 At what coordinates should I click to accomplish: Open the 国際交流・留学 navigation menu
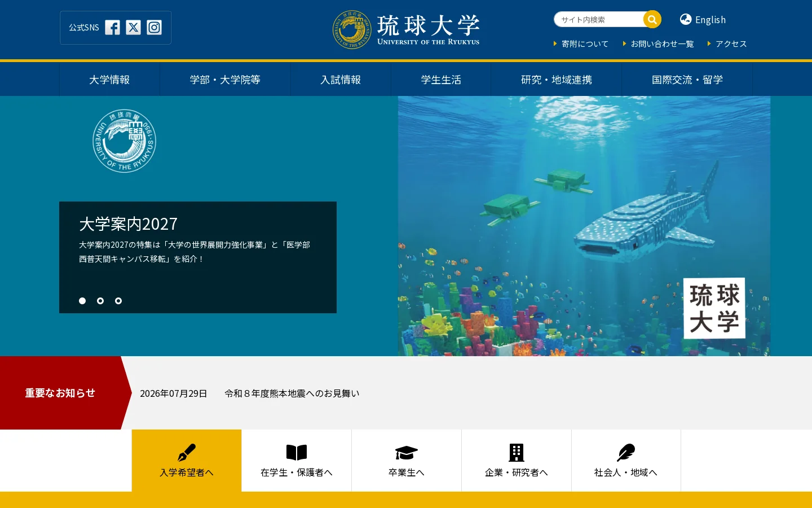click(x=687, y=80)
